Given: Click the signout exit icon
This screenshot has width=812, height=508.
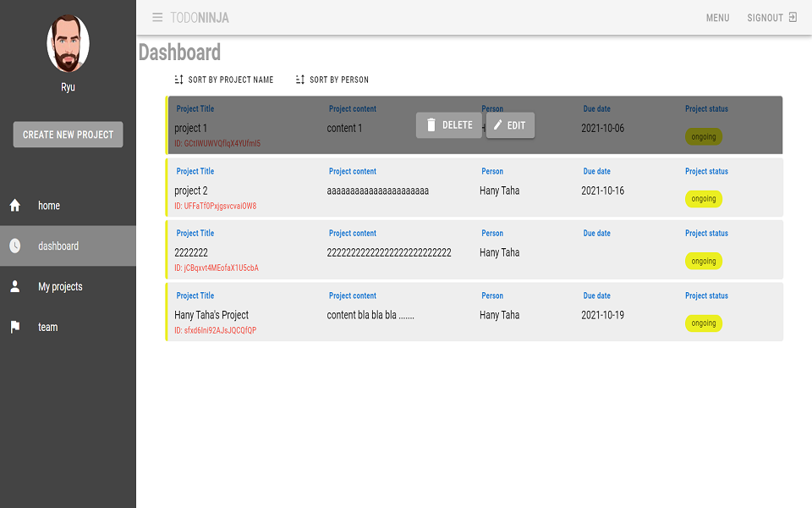Looking at the screenshot, I should click(793, 18).
